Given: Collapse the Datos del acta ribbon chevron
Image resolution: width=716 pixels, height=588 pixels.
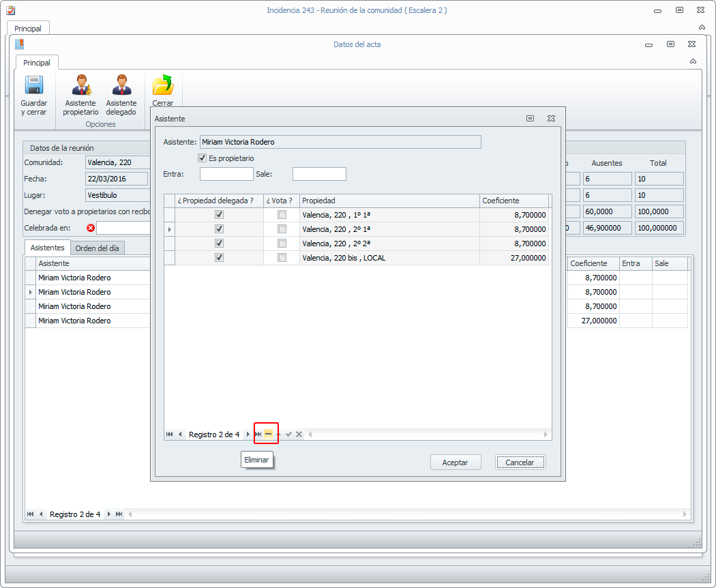Looking at the screenshot, I should [693, 61].
